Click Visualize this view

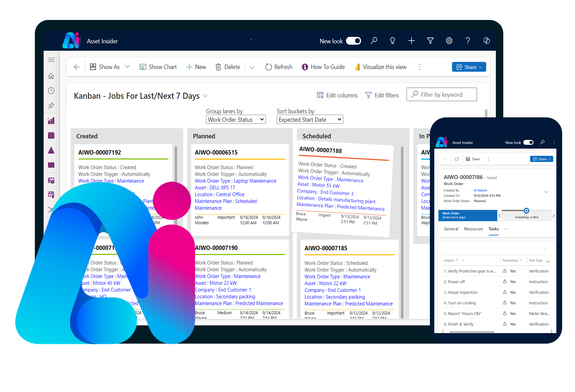[381, 67]
